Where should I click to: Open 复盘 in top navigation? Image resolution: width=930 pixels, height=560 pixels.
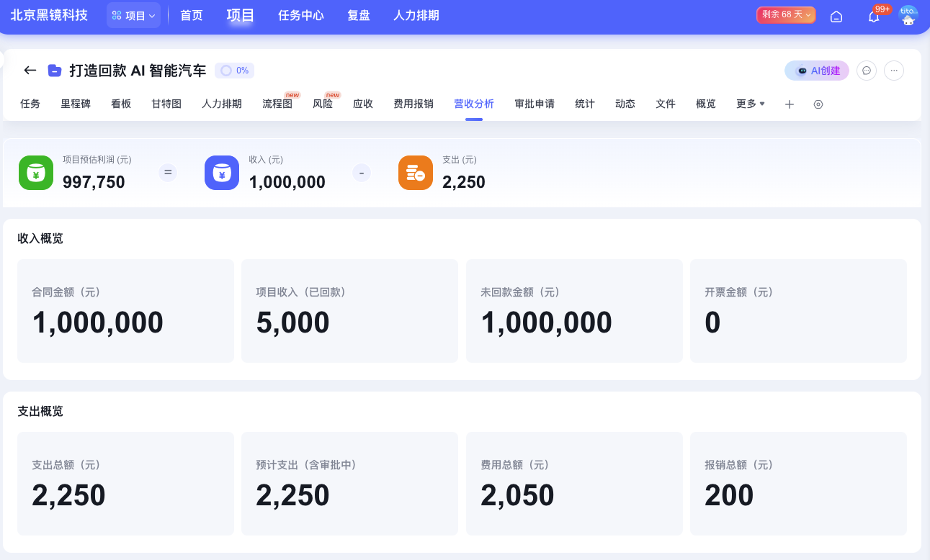[x=359, y=15]
